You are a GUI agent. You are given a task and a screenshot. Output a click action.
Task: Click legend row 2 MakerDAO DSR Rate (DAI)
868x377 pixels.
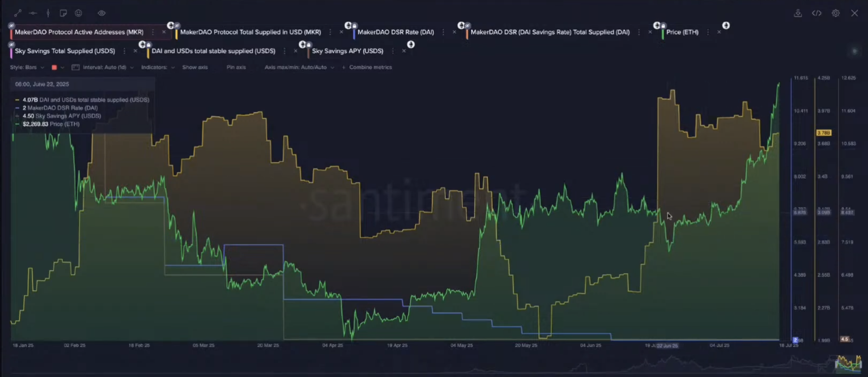56,108
